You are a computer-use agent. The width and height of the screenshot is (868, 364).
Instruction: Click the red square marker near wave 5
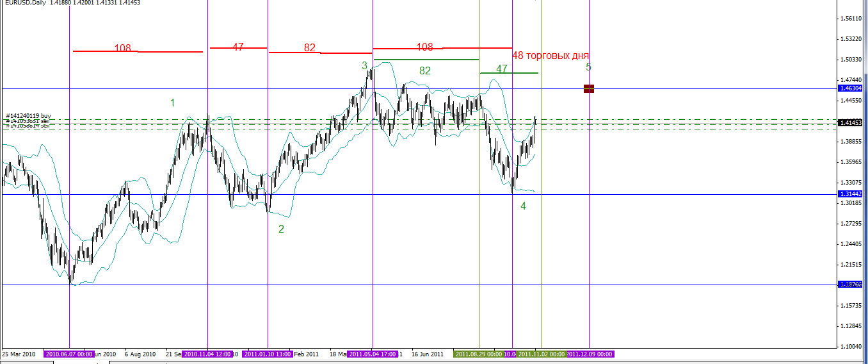tap(589, 88)
